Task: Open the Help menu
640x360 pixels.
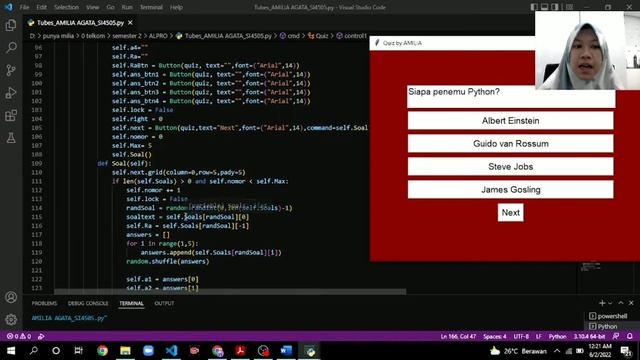Action: pyautogui.click(x=176, y=7)
